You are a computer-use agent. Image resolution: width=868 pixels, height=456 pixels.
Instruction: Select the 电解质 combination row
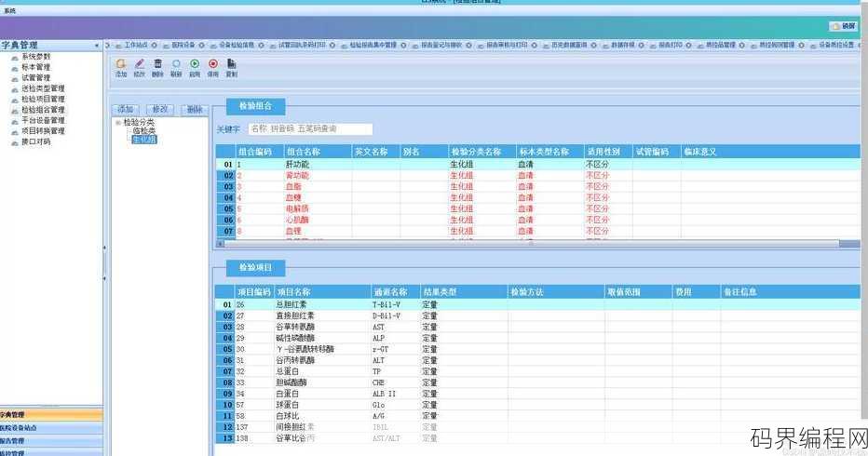(538, 208)
